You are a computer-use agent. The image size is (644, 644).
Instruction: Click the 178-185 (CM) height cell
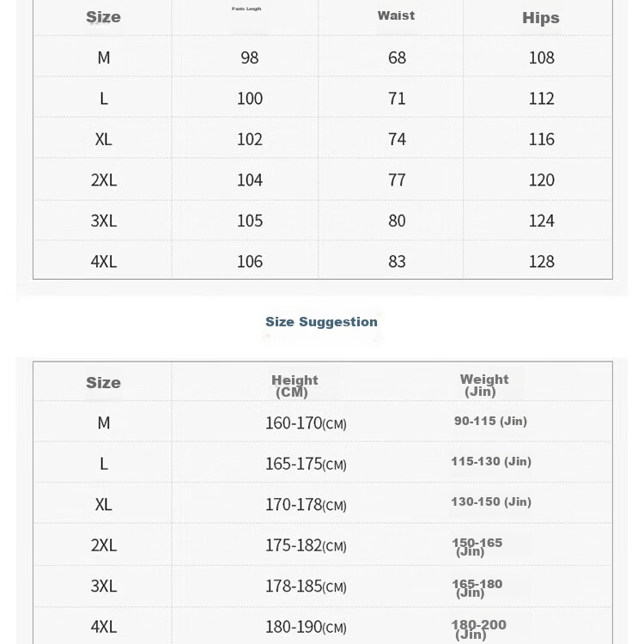tap(305, 586)
